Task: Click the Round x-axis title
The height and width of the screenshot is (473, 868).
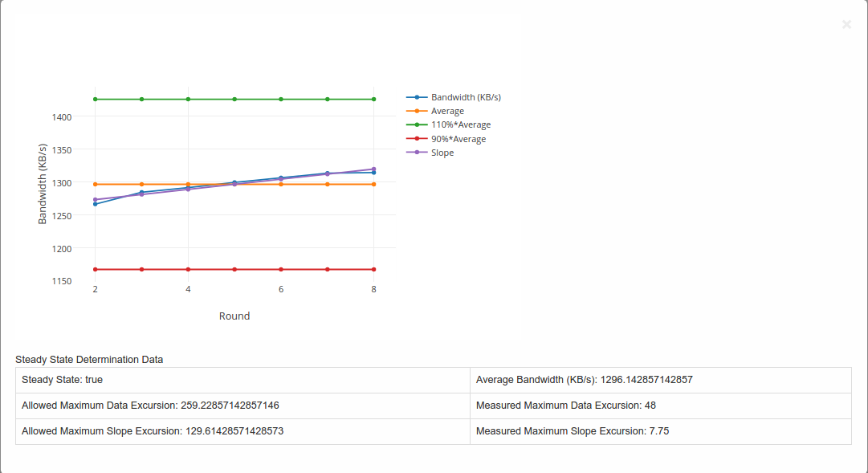Action: [x=234, y=316]
